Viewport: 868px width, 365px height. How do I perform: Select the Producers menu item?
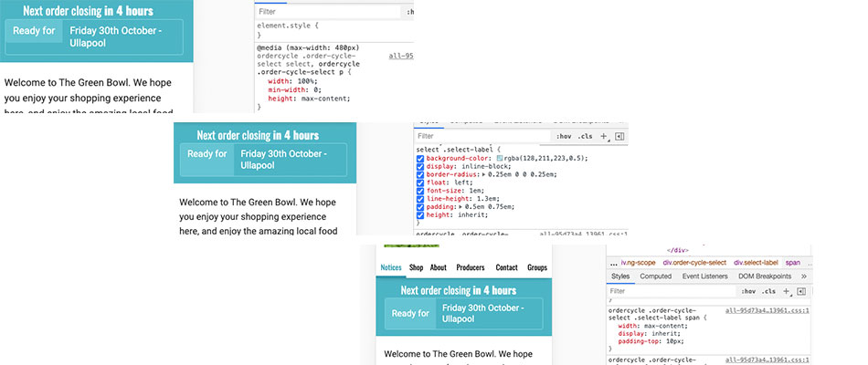pyautogui.click(x=470, y=267)
